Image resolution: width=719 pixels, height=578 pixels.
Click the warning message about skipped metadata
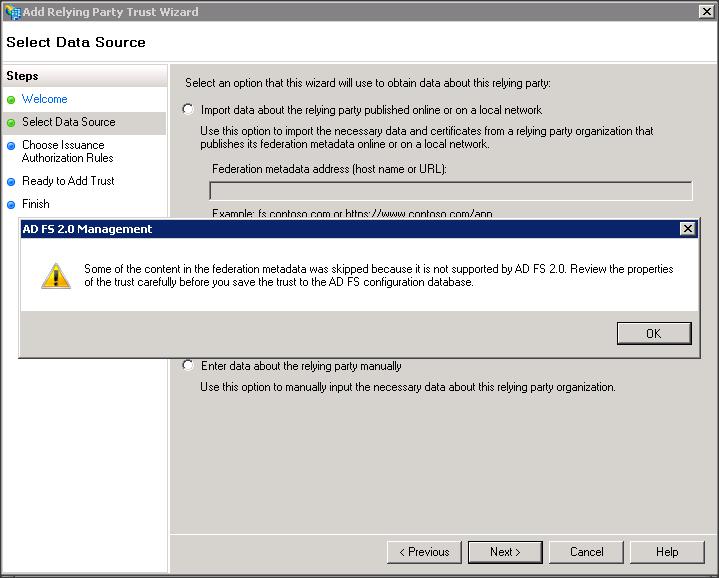tap(379, 275)
